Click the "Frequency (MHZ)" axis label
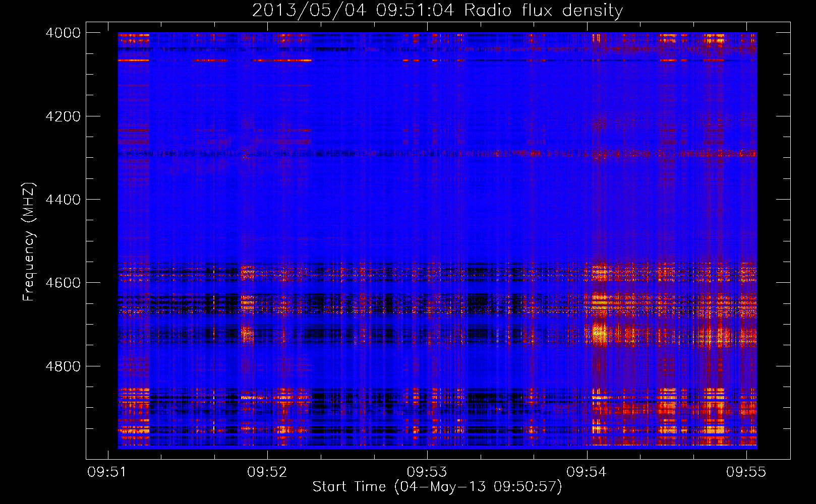The height and width of the screenshot is (504, 816). click(x=29, y=242)
